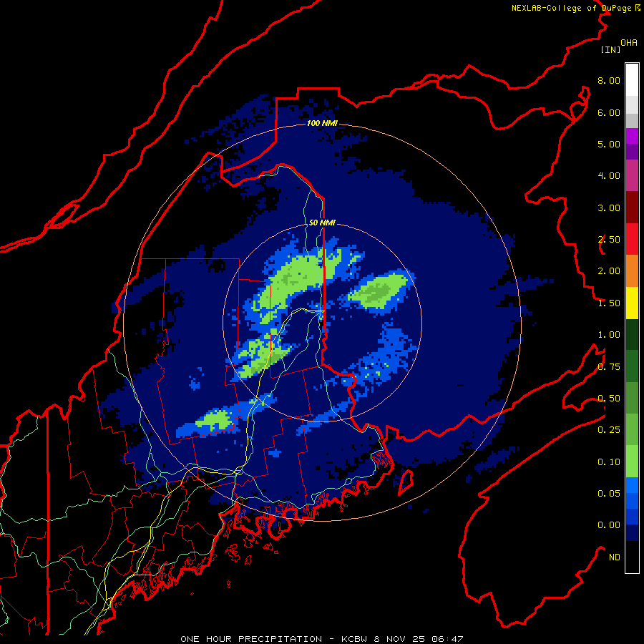The height and width of the screenshot is (644, 644).
Task: Select the white swatch at legend top
Action: point(632,80)
